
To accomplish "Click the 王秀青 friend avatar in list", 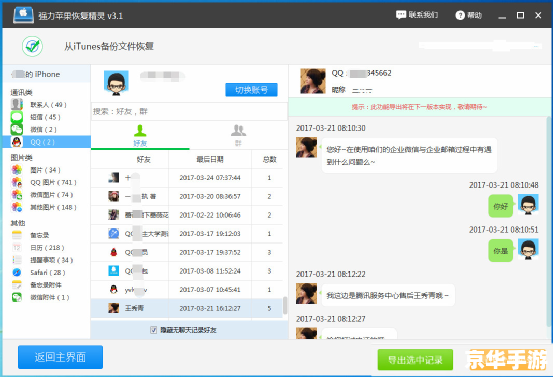I will tap(113, 308).
